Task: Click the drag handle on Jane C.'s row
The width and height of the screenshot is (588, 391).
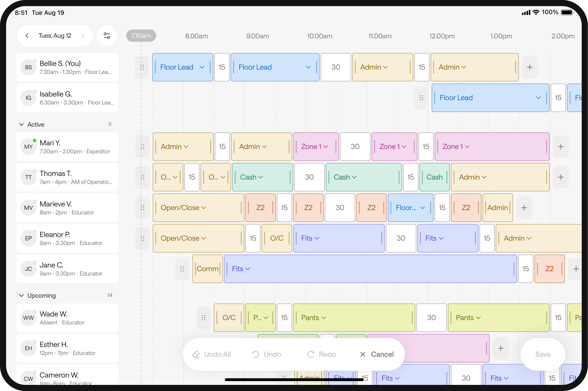Action: pos(182,269)
